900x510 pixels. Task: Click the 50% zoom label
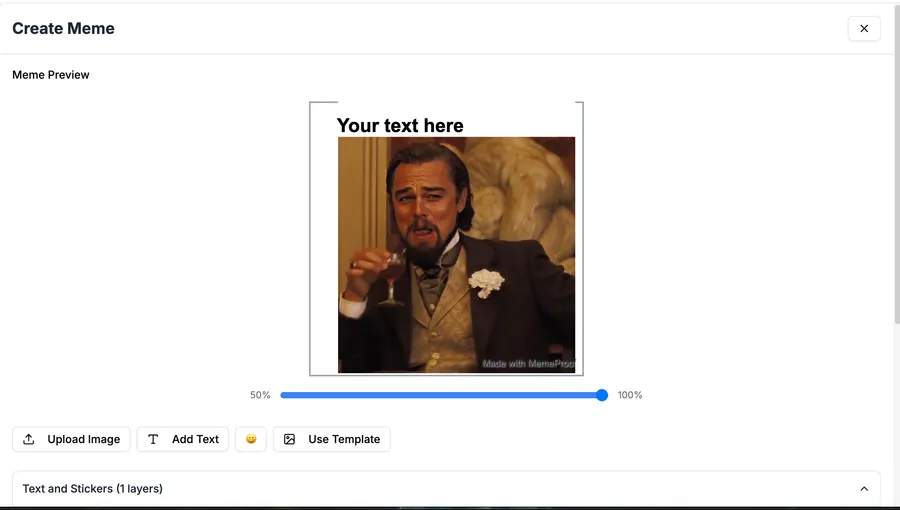click(260, 395)
